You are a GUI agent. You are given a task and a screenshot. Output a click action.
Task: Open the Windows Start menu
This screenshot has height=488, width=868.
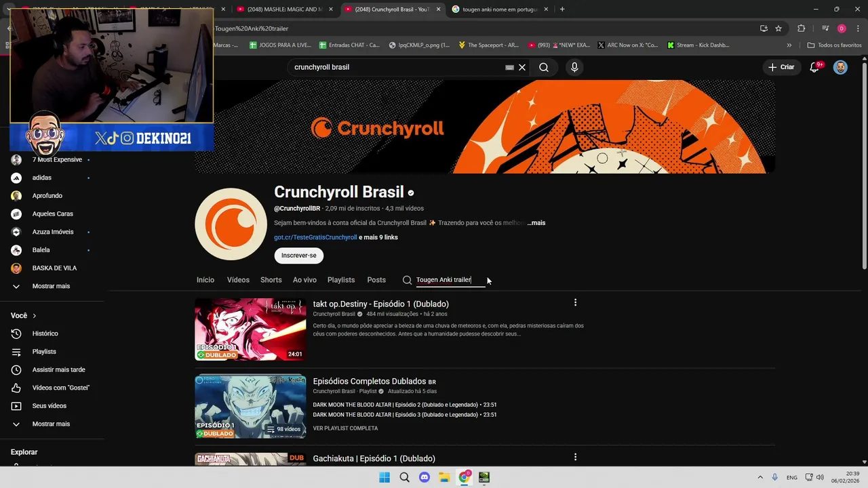[x=384, y=477]
